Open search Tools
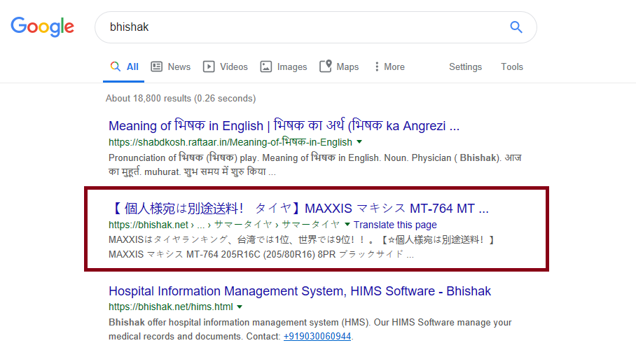Image resolution: width=636 pixels, height=364 pixels. click(x=512, y=67)
